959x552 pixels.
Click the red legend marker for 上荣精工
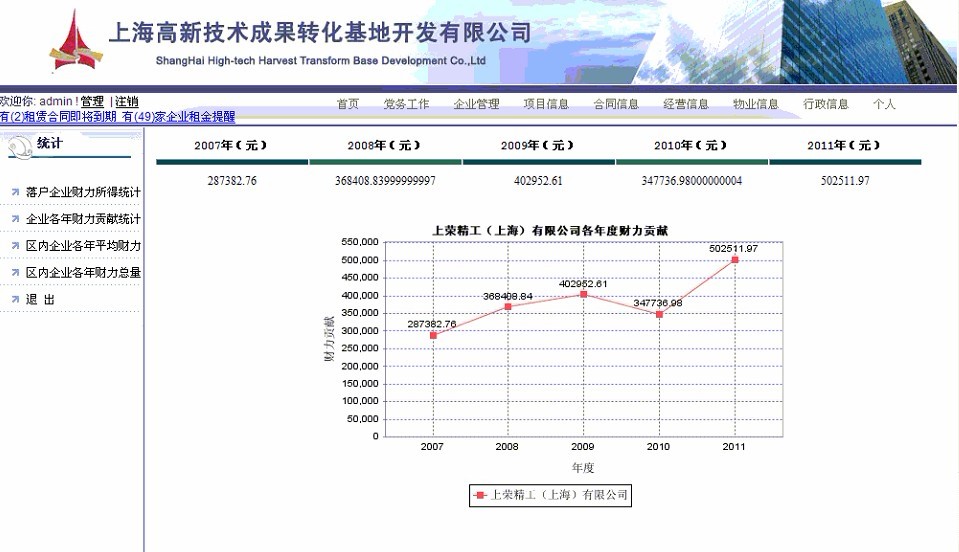click(480, 495)
